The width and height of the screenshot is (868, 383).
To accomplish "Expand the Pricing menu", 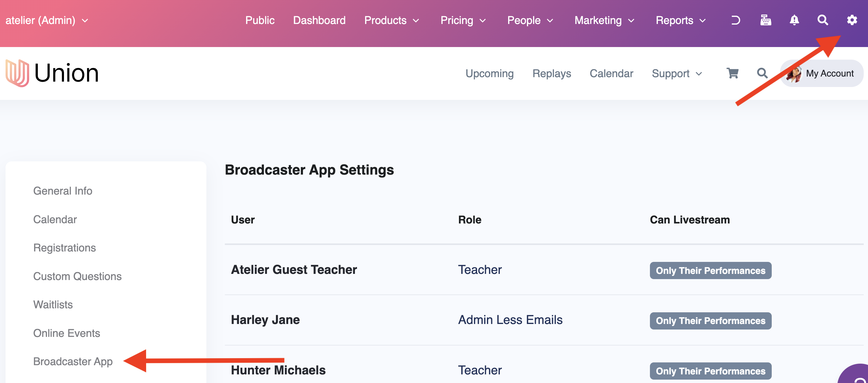I will (x=463, y=21).
